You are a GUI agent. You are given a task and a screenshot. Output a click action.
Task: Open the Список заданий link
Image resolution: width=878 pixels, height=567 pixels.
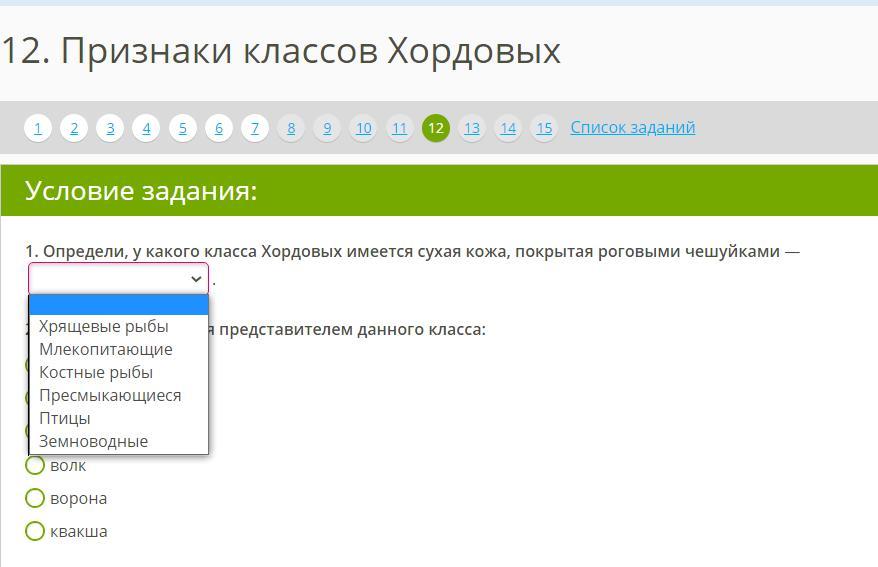coord(632,127)
